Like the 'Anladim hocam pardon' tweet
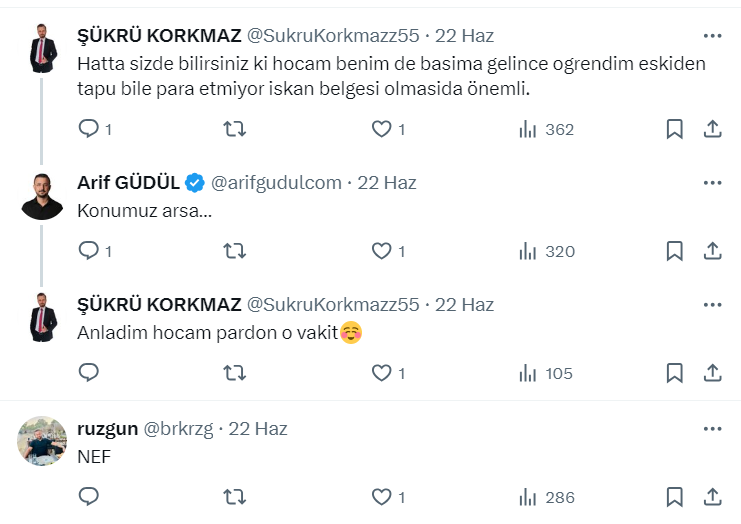Screen dimensions: 741x524 [x=381, y=373]
